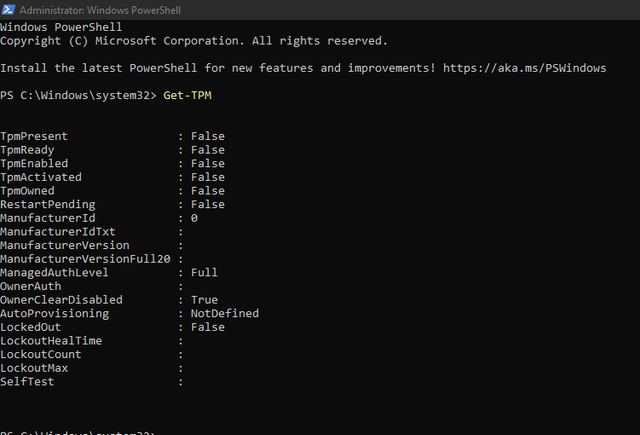Click the PowerShell icon in title bar

coord(9,9)
